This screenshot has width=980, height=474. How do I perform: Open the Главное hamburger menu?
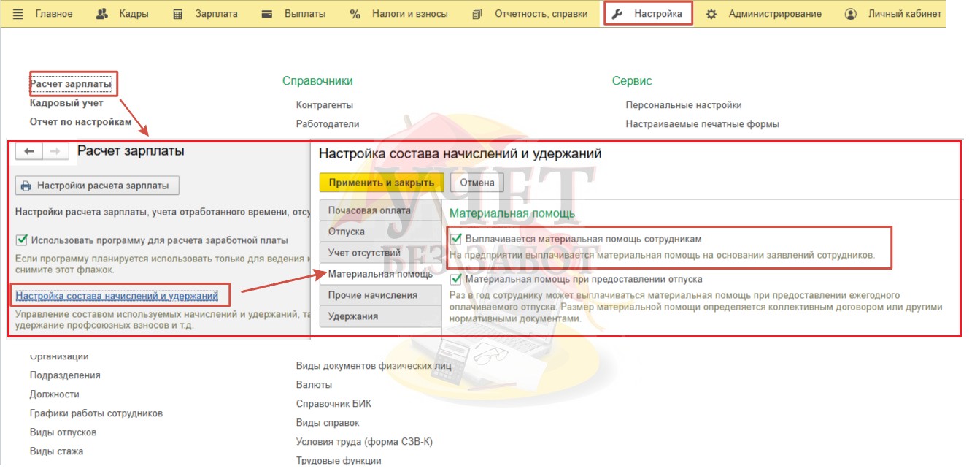click(x=43, y=14)
